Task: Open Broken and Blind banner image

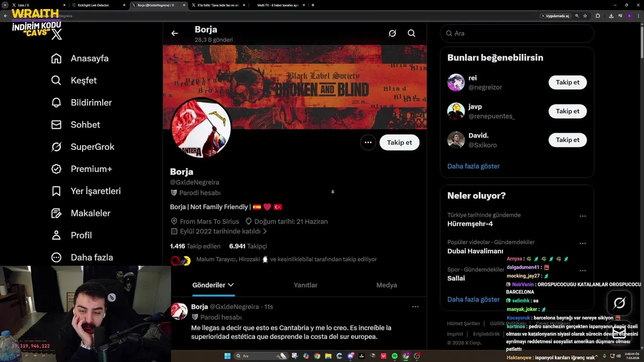Action: (295, 87)
